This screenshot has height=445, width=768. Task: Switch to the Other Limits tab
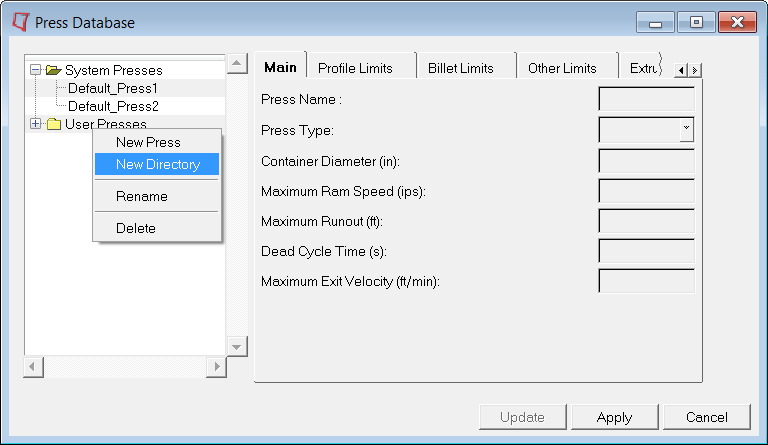pyautogui.click(x=562, y=68)
